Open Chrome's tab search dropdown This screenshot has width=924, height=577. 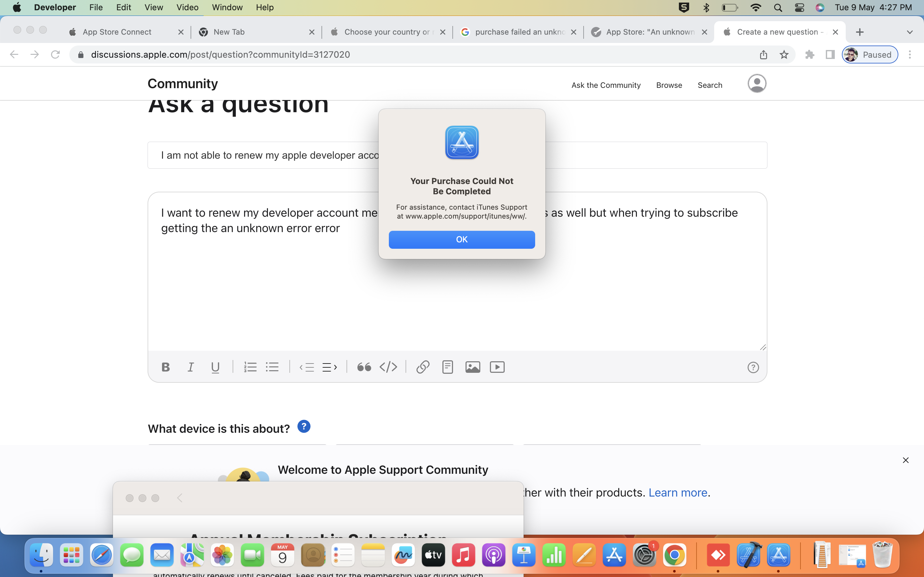(910, 32)
